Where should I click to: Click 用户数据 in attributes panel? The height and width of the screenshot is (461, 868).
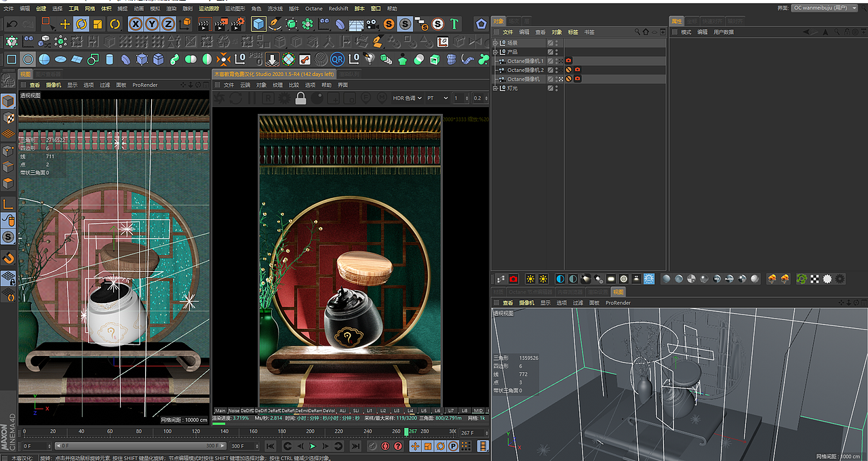click(x=723, y=32)
